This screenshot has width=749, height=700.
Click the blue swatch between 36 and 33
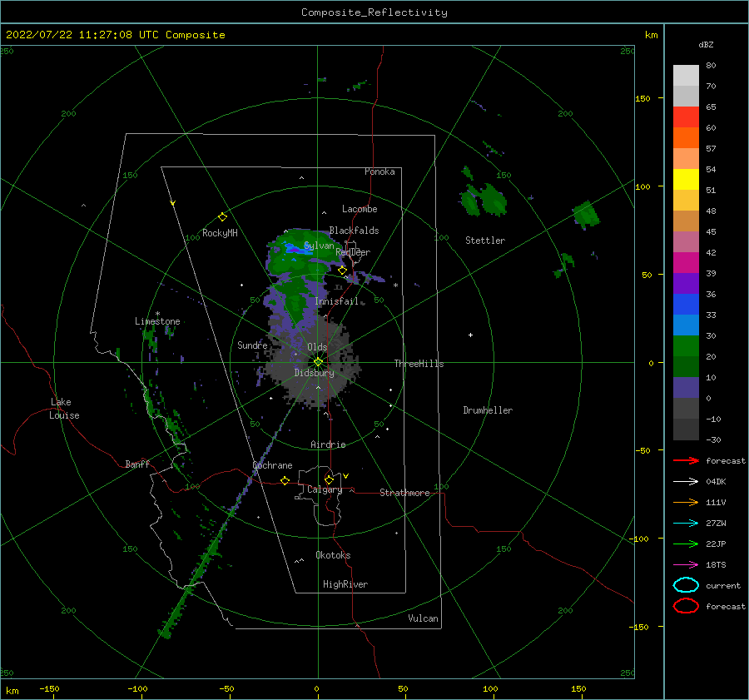tap(686, 304)
